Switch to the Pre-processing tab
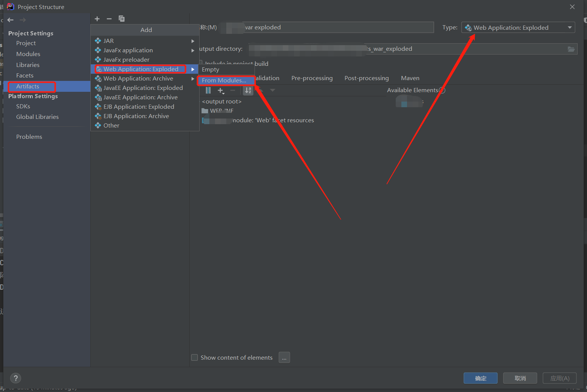Viewport: 587px width, 392px height. pos(312,78)
